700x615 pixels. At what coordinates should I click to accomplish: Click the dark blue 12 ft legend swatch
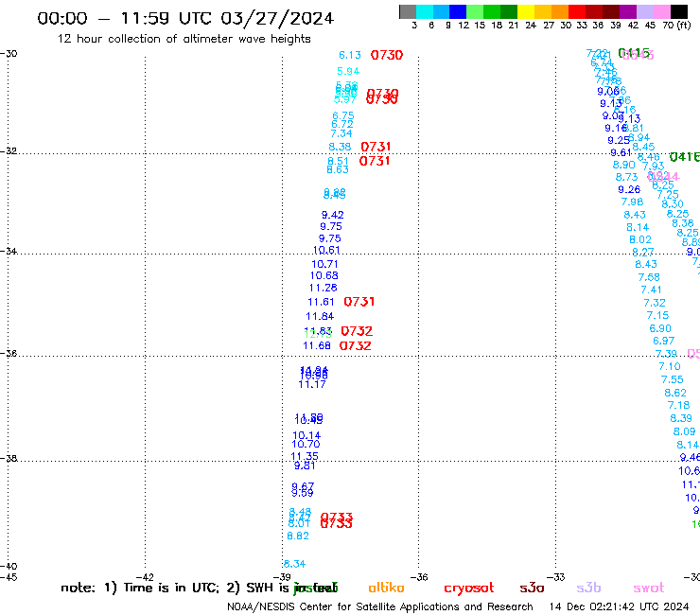coord(458,11)
